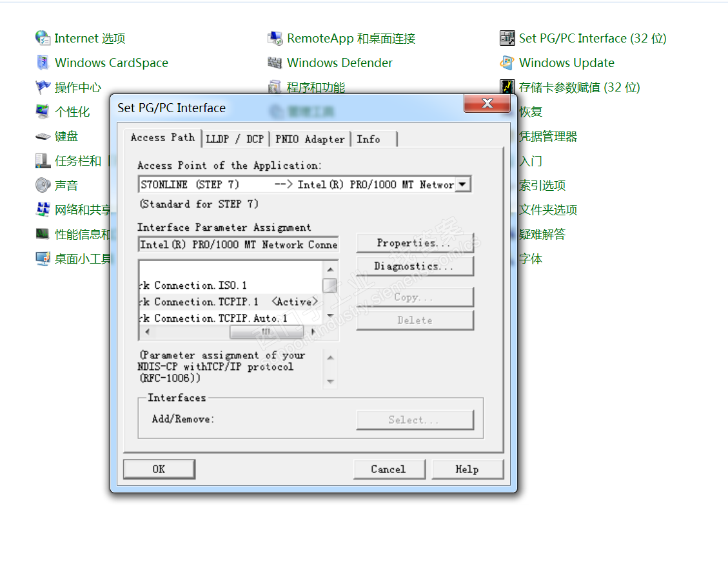728x584 pixels.
Task: Open the Properties... button
Action: [x=415, y=243]
